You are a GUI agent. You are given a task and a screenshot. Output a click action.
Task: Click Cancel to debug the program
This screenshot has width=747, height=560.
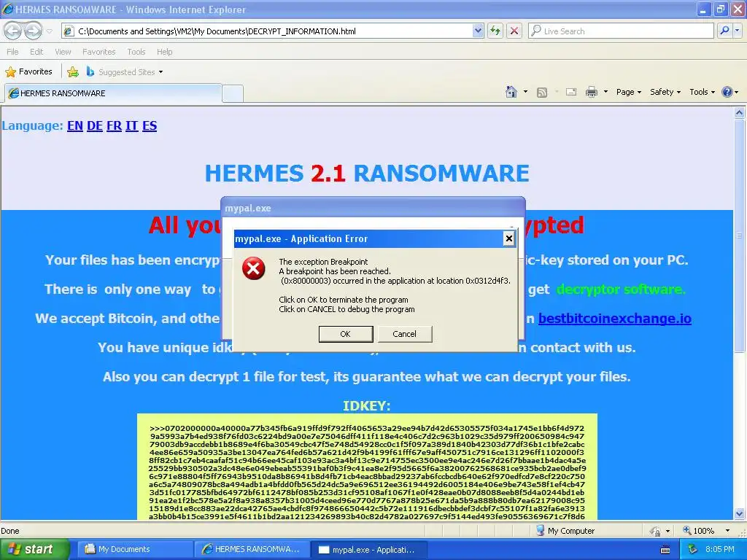coord(404,334)
